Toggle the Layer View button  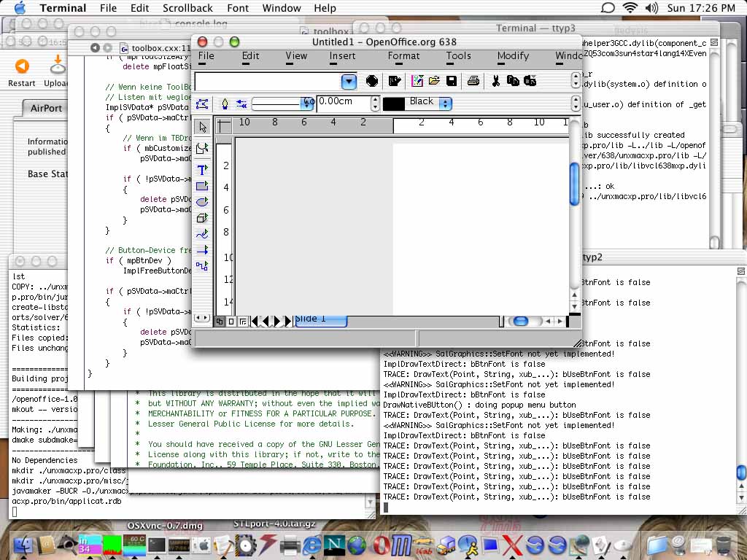coord(242,322)
